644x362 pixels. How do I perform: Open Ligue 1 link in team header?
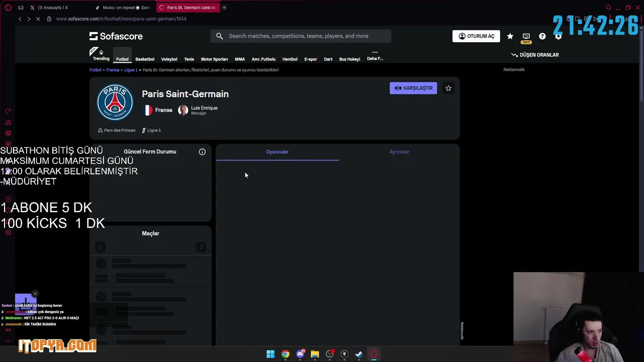[x=151, y=130]
